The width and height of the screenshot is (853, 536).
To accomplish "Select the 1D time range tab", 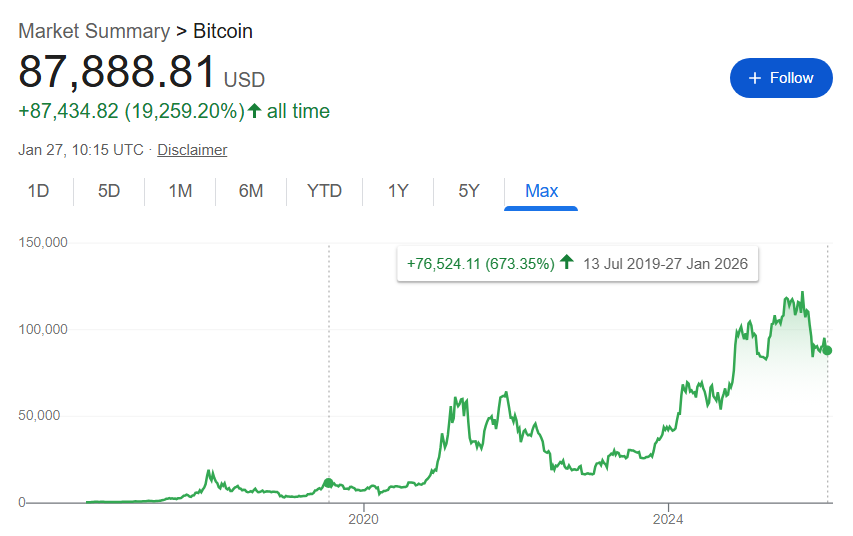I will pos(38,191).
